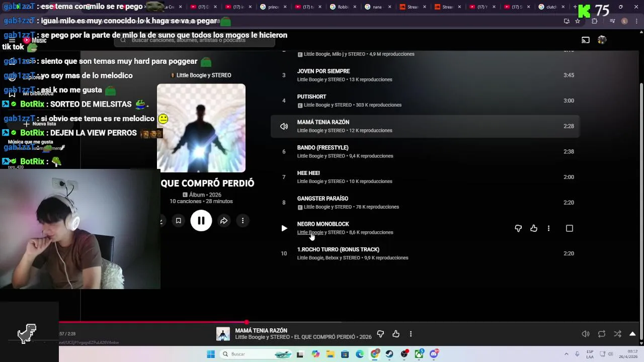
Task: Open the player bar three-dot menu
Action: tap(411, 334)
